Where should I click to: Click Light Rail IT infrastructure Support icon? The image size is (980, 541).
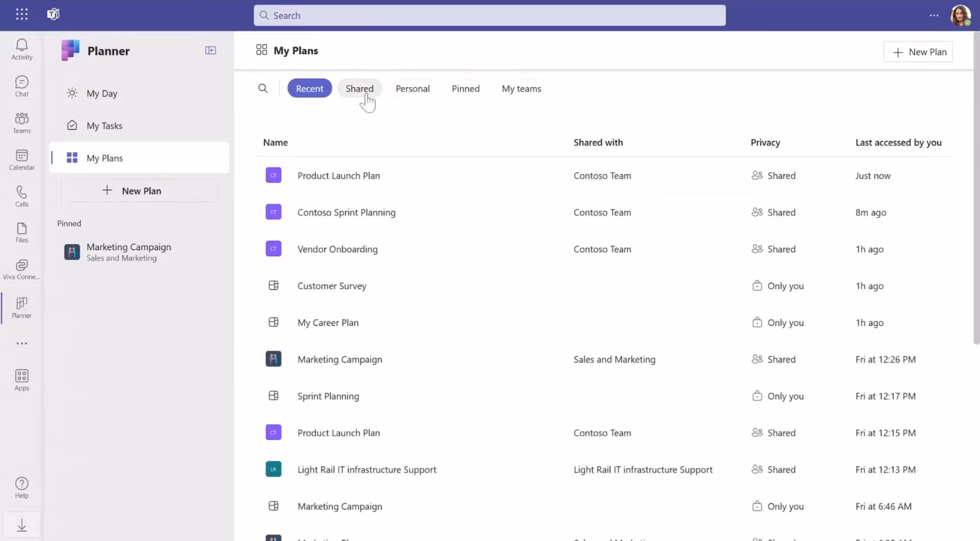pos(273,469)
